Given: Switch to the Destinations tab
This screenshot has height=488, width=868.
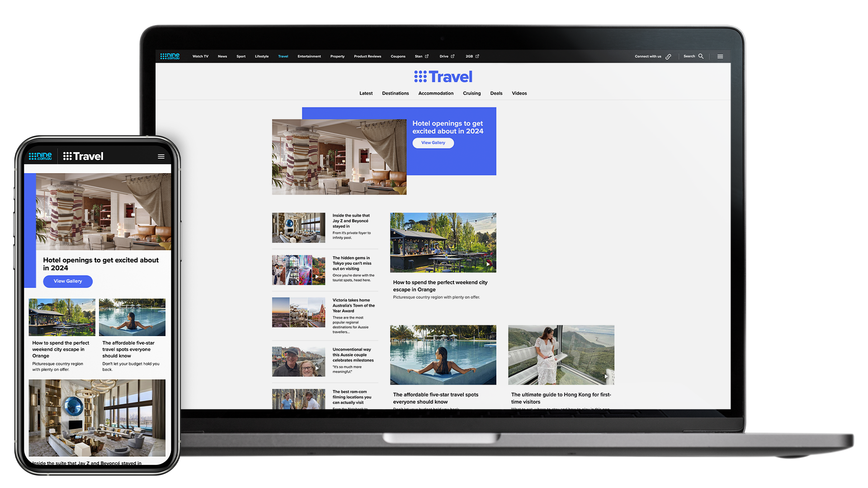Looking at the screenshot, I should (395, 94).
